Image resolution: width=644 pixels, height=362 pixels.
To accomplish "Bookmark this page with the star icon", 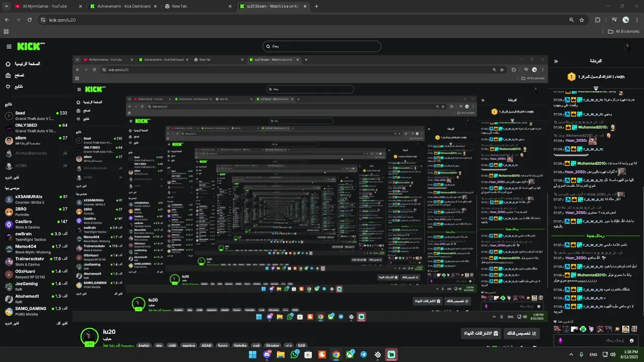I will 582,20.
